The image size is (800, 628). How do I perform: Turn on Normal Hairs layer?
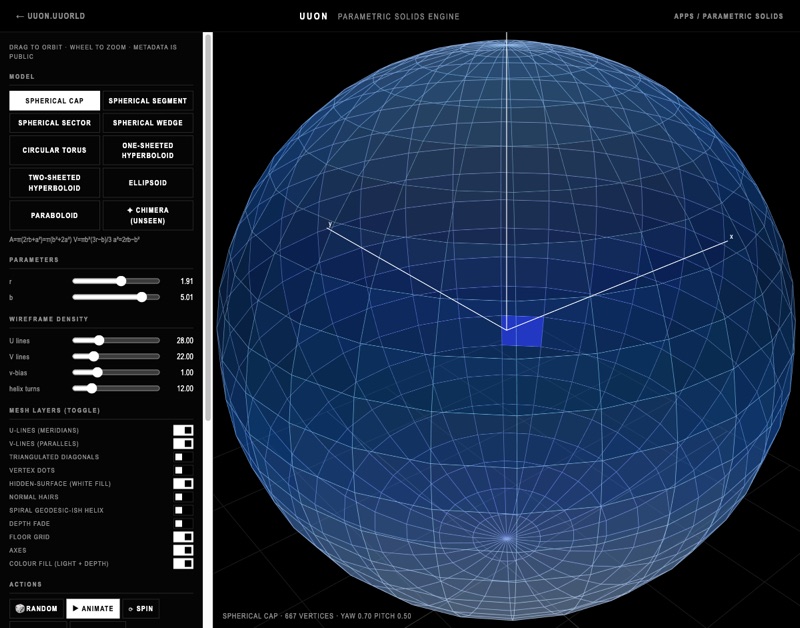tap(183, 497)
